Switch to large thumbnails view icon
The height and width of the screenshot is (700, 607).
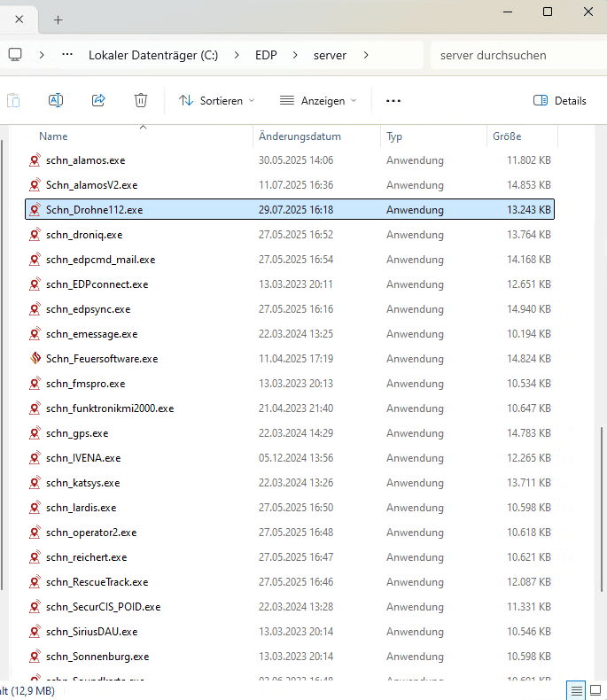point(595,690)
